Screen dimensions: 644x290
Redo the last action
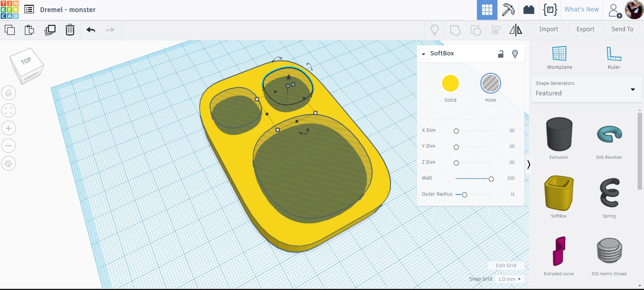point(110,30)
